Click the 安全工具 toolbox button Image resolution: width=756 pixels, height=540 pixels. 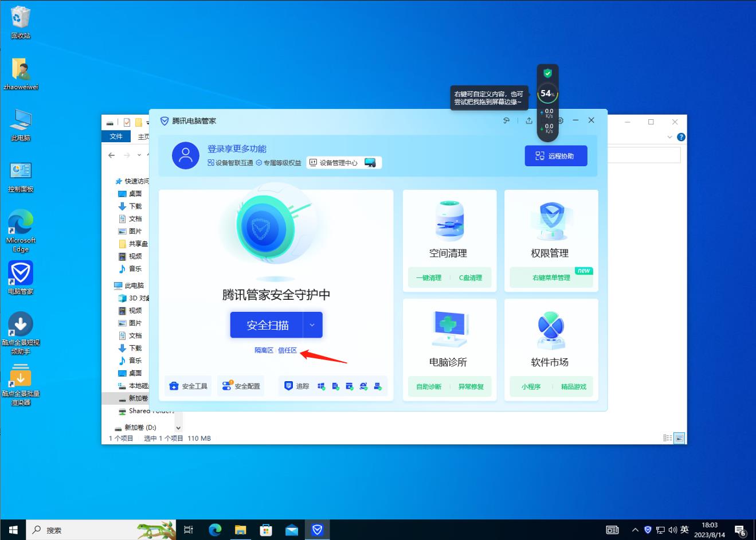pyautogui.click(x=189, y=386)
